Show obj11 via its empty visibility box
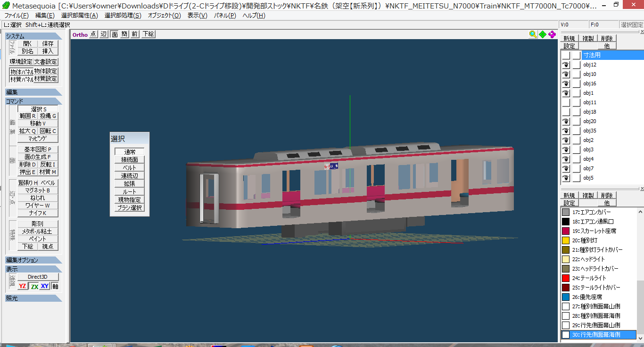Image resolution: width=644 pixels, height=347 pixels. (566, 102)
